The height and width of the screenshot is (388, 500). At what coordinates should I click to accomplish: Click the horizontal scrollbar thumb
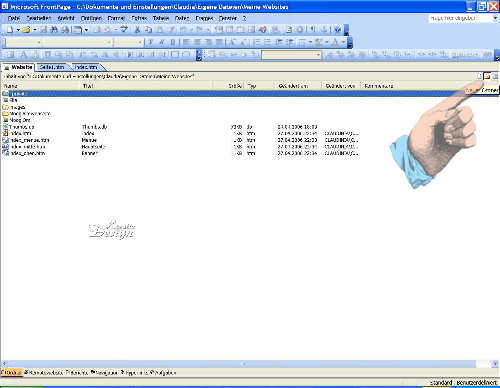click(243, 364)
